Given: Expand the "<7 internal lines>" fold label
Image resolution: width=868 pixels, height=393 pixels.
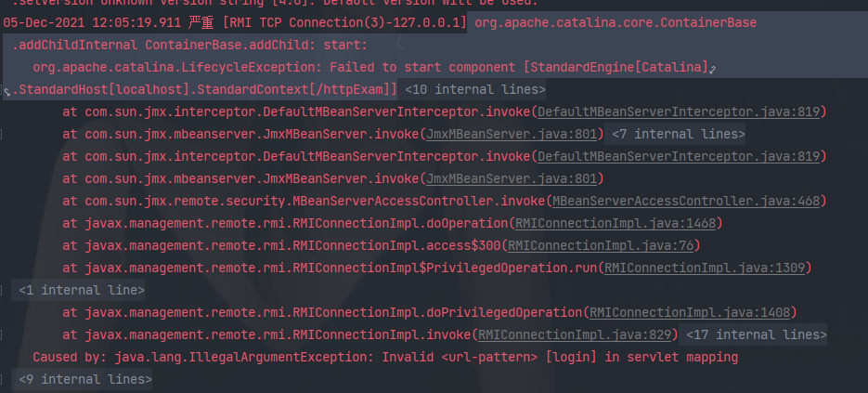Looking at the screenshot, I should tap(679, 135).
